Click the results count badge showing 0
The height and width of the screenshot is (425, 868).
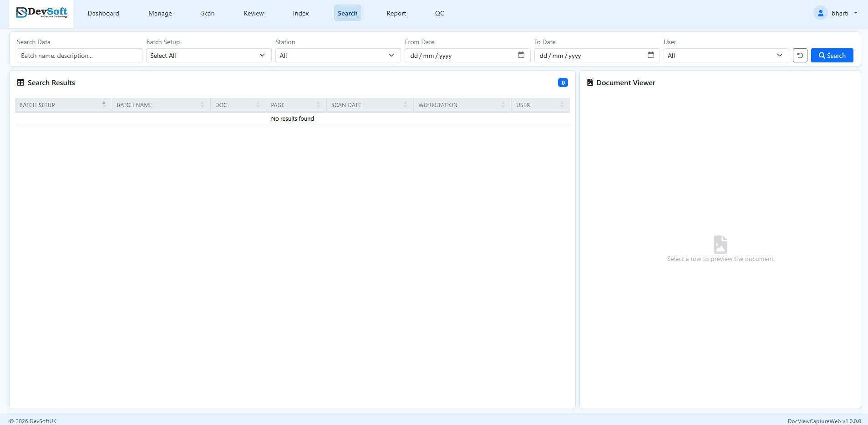pos(563,82)
